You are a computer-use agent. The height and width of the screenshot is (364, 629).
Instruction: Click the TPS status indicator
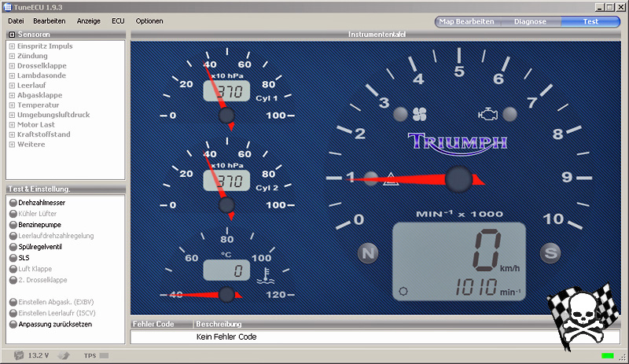(x=90, y=355)
